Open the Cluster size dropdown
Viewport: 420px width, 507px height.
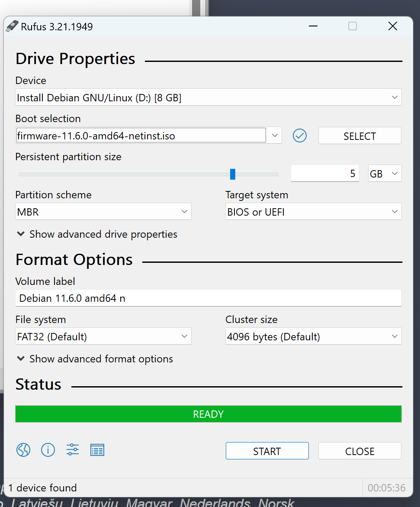point(313,336)
